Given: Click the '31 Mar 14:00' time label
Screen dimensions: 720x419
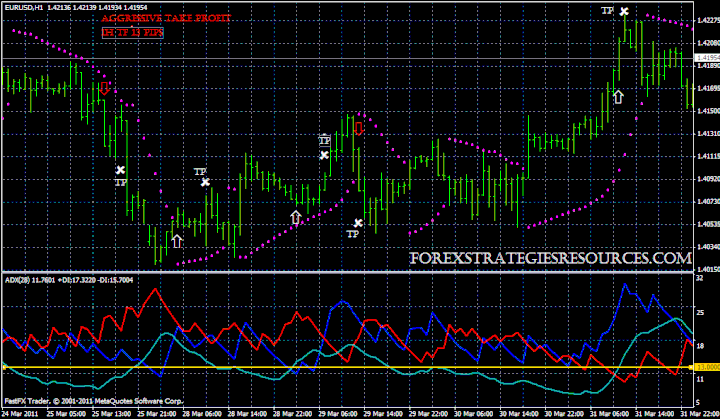Looking at the screenshot, I should coord(655,414).
